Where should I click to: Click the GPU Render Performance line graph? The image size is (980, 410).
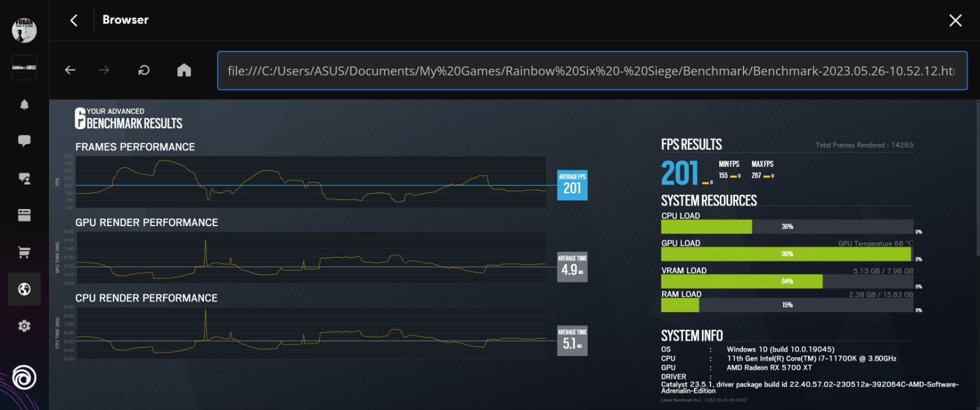[x=311, y=257]
